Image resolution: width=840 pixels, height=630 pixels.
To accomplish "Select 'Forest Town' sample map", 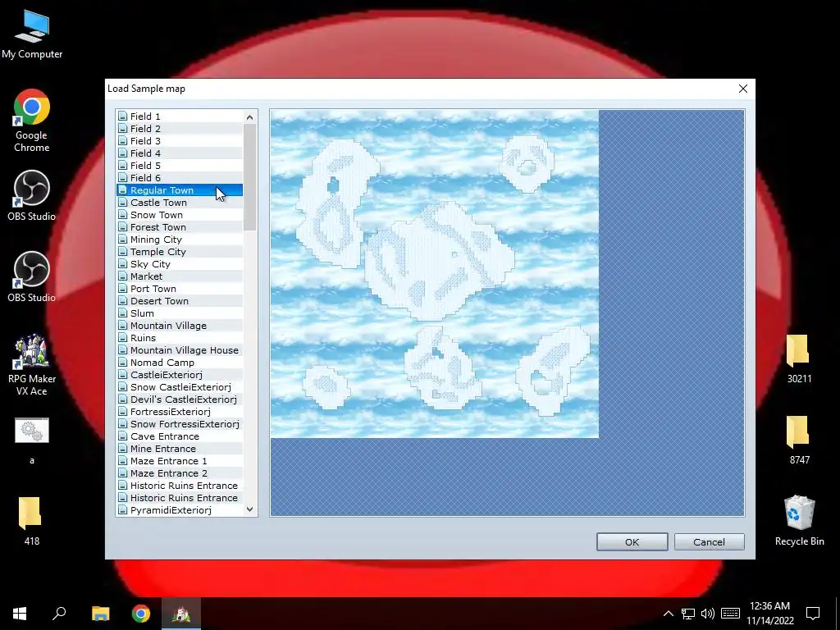I will click(x=180, y=227).
